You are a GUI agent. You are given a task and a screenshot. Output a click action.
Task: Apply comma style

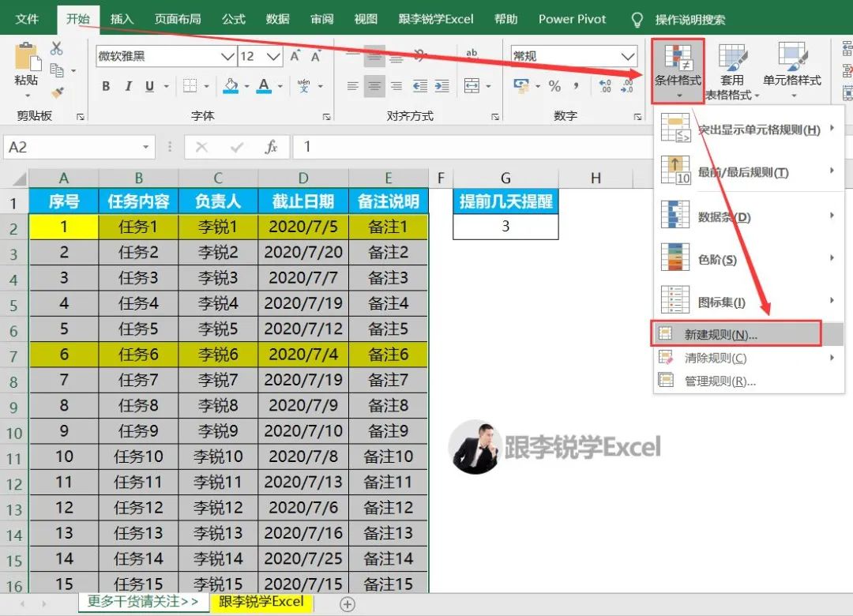[x=576, y=86]
